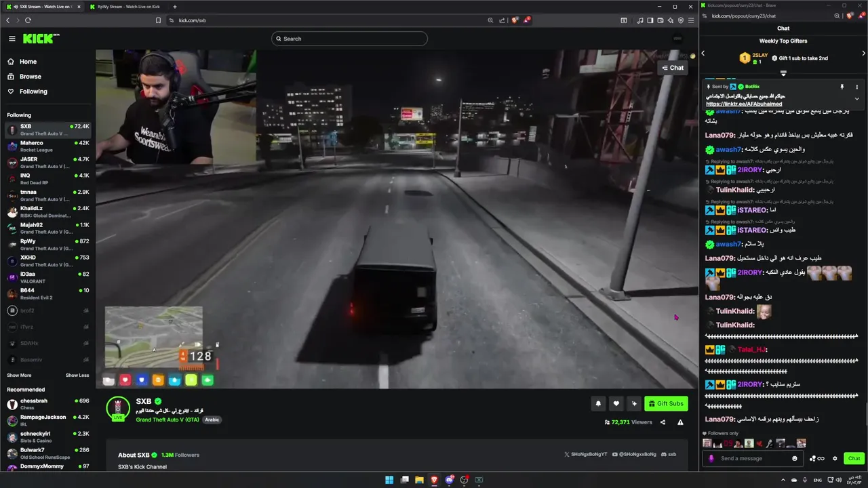Open the SHoNgxBoNgYT X link

586,454
